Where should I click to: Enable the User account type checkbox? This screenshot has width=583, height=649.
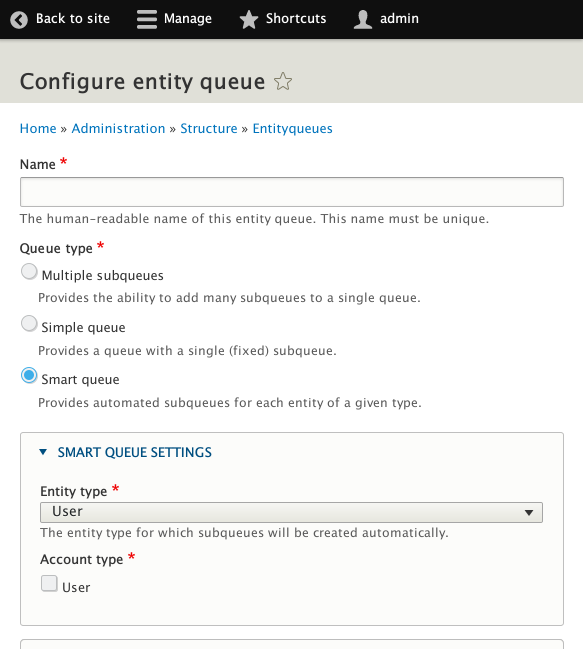(x=49, y=583)
